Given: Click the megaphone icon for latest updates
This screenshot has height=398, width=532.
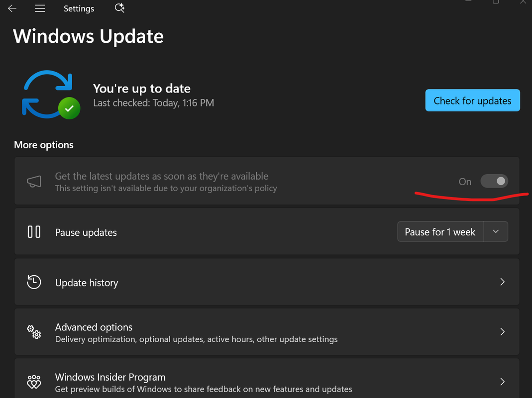Looking at the screenshot, I should coord(34,182).
